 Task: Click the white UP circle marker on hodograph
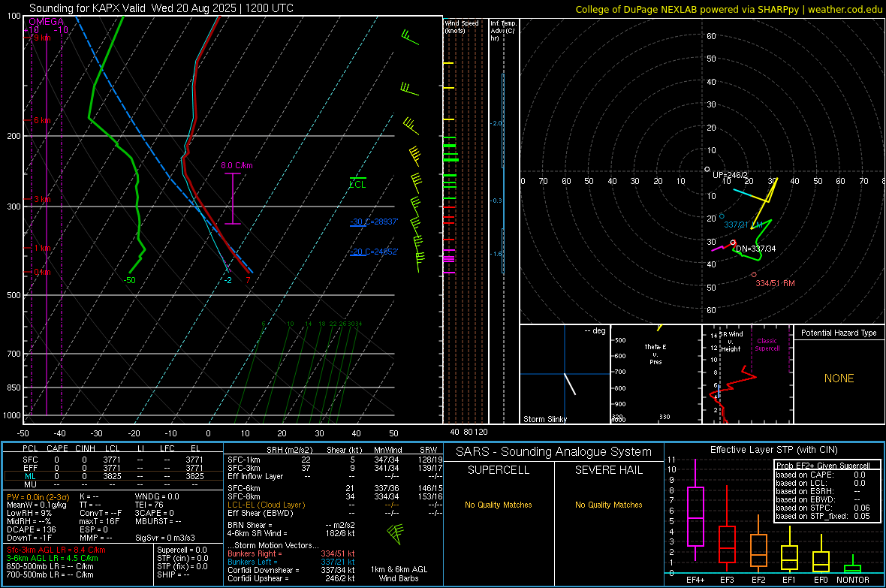tap(707, 169)
